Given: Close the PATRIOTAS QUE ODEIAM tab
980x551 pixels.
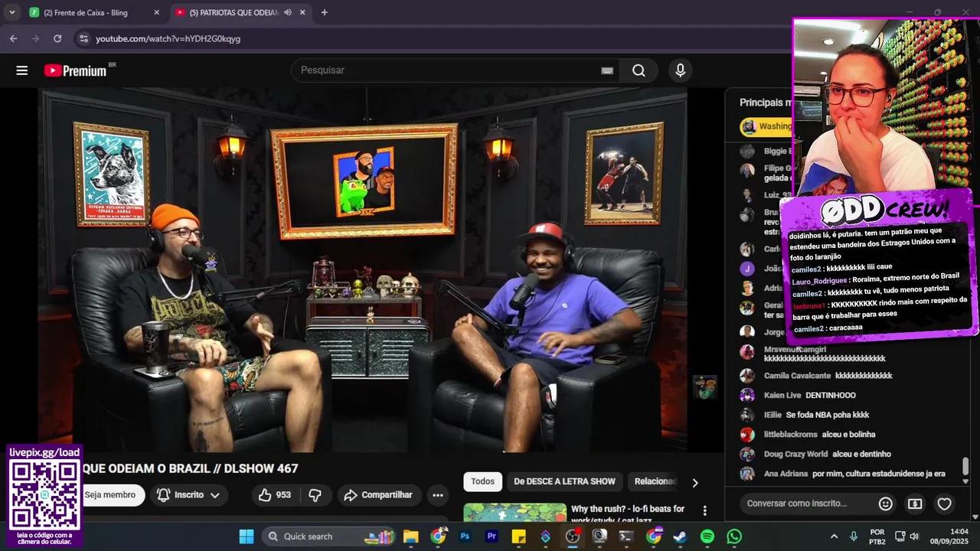Looking at the screenshot, I should tap(302, 12).
